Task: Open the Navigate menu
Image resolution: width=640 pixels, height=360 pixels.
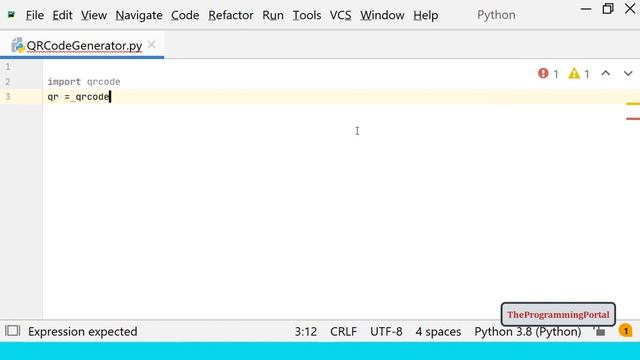Action: [x=139, y=15]
